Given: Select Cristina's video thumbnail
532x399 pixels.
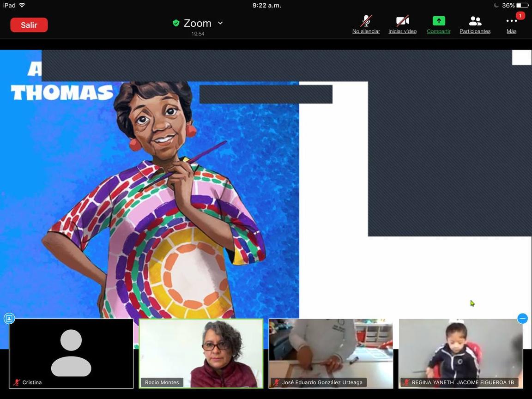Looking at the screenshot, I should [x=71, y=354].
